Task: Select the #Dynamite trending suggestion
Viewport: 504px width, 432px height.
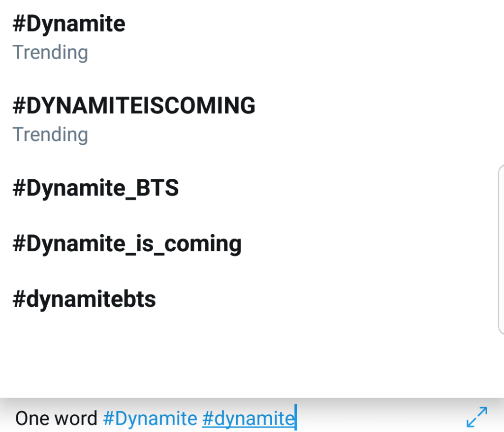Action: 69,24
